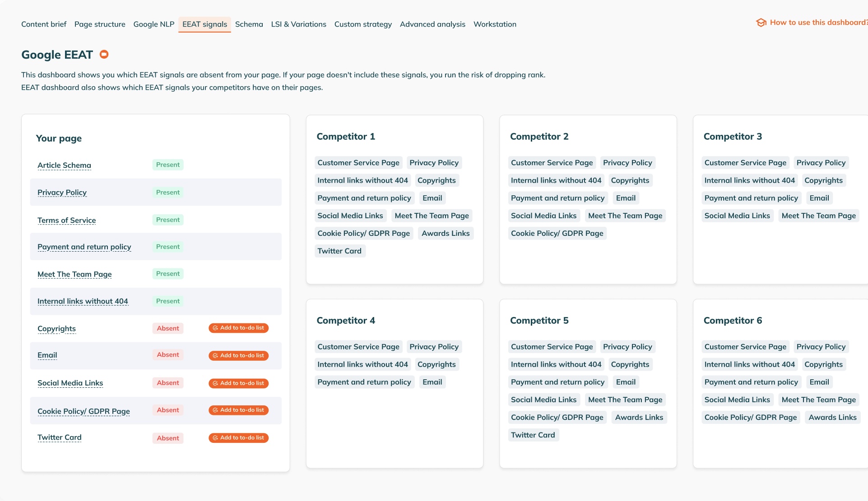Click the graduation cap help icon
868x501 pixels.
coord(761,23)
